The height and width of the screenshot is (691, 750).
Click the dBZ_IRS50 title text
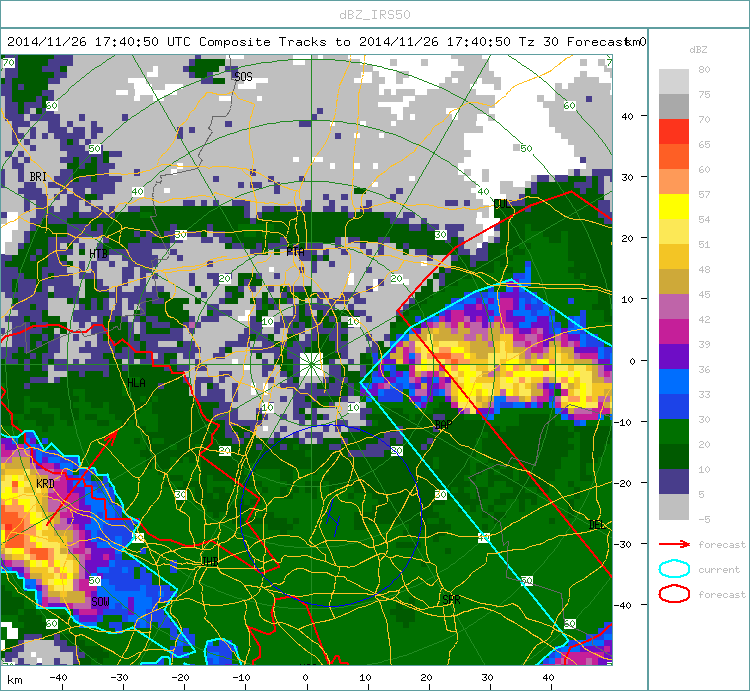375,15
